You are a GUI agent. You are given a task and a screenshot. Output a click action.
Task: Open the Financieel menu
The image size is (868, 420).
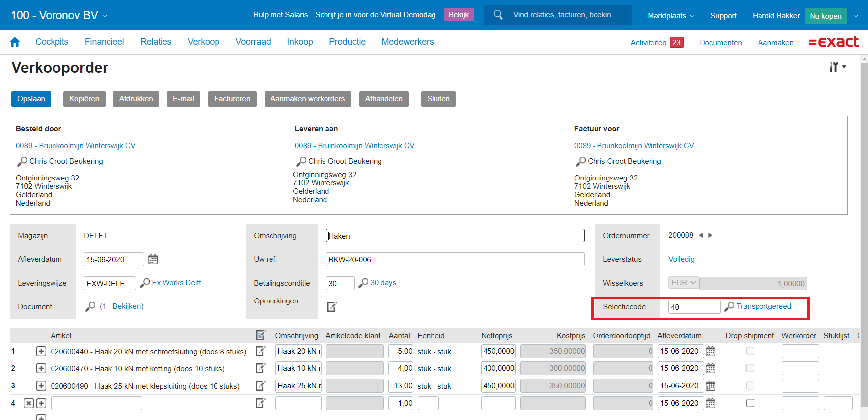tap(104, 42)
